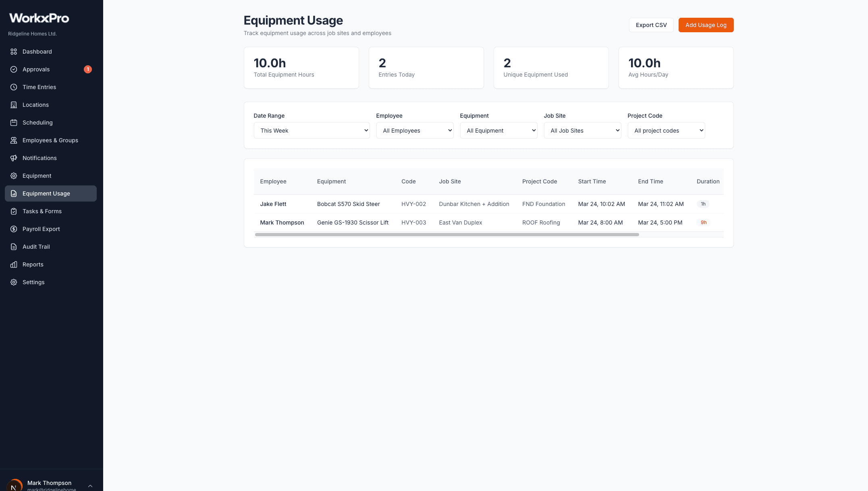
Task: Click the Add Usage Log button
Action: coord(706,25)
